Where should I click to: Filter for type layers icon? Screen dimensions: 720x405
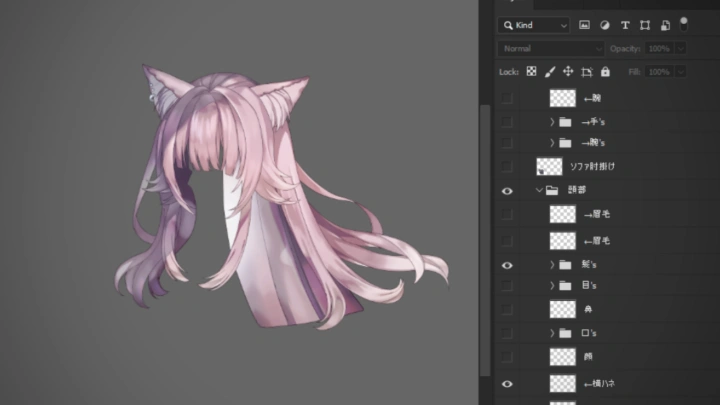point(625,25)
